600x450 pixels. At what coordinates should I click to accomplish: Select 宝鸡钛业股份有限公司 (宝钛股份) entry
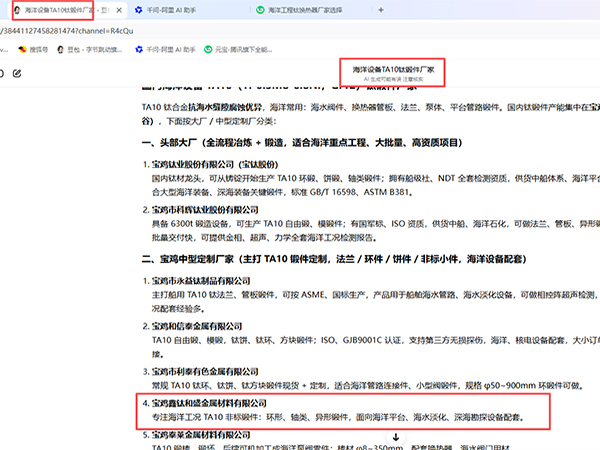(215, 165)
